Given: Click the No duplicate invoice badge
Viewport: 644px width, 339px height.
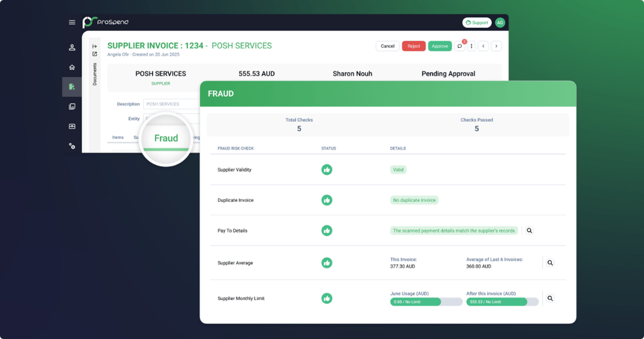Looking at the screenshot, I should pos(414,200).
